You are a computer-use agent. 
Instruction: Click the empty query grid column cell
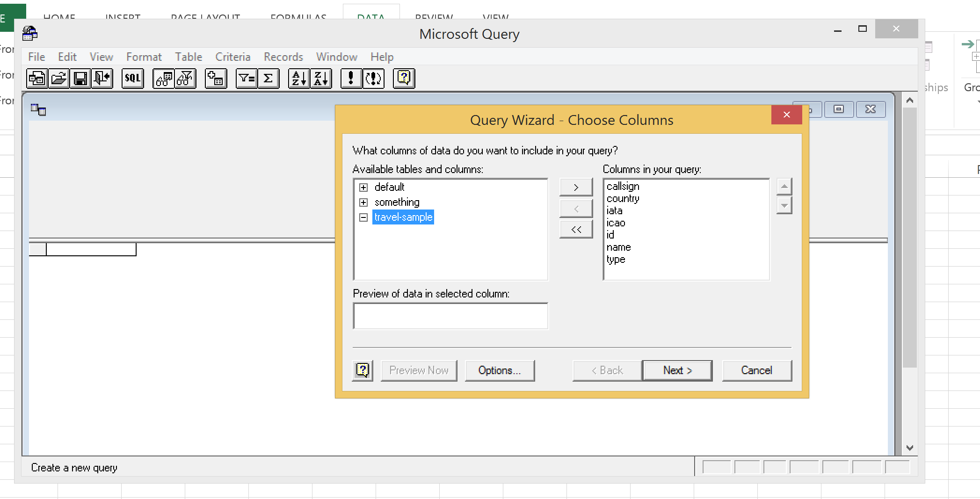click(91, 249)
